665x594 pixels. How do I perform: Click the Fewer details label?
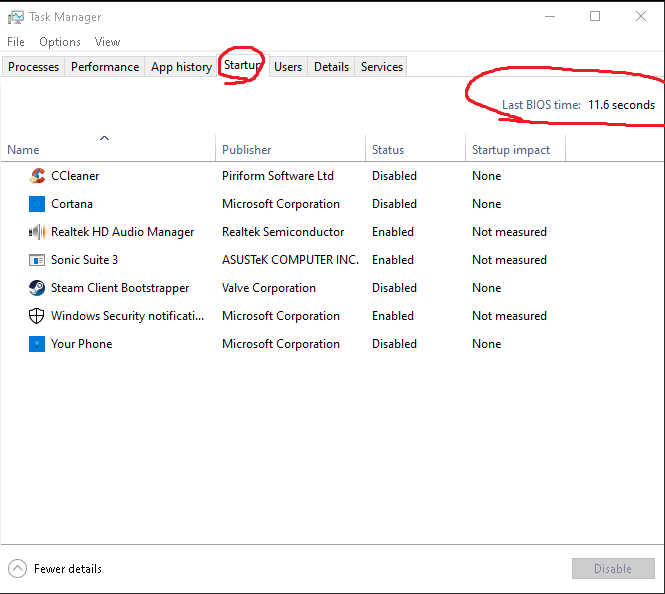(x=68, y=569)
